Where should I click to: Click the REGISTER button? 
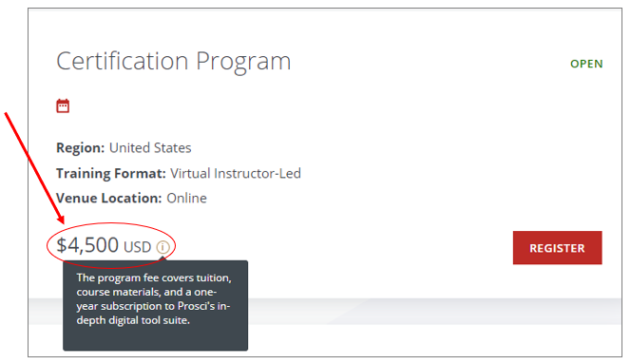pos(557,248)
